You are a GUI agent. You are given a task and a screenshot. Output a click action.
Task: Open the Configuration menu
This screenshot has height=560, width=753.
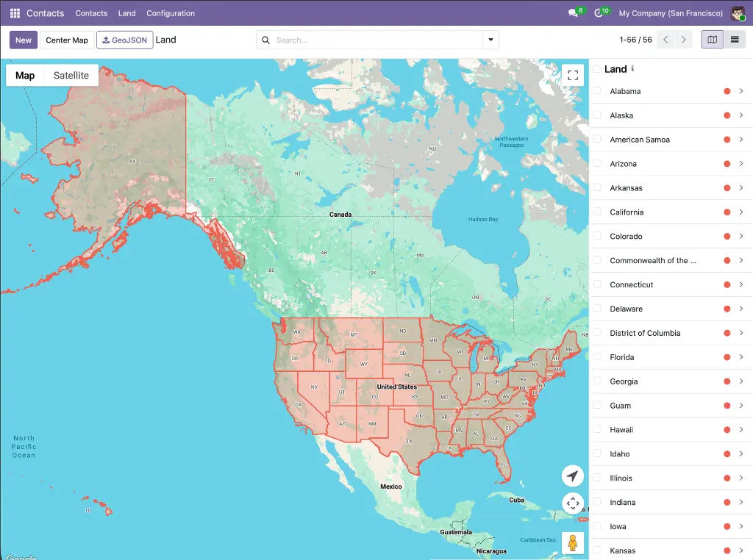[171, 13]
